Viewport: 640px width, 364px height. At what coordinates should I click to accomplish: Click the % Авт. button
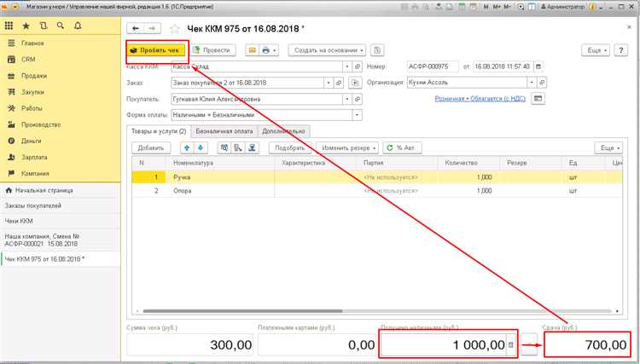pos(402,148)
